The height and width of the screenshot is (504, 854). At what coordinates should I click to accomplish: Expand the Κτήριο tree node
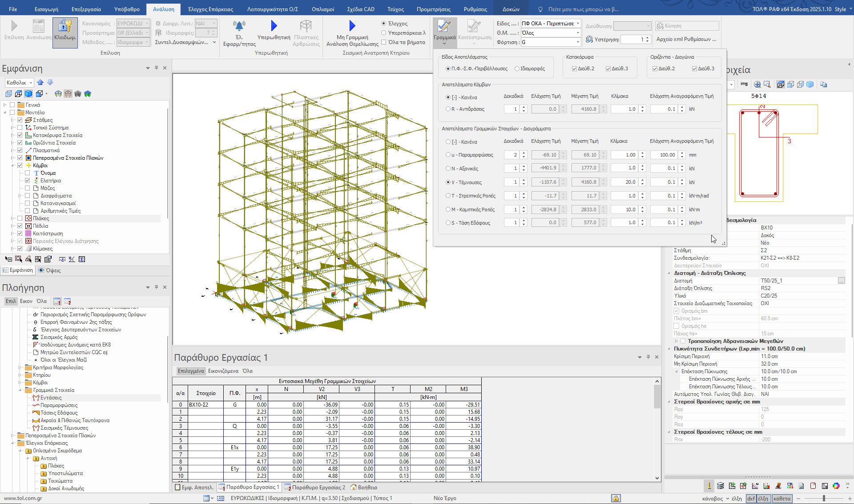[x=20, y=375]
